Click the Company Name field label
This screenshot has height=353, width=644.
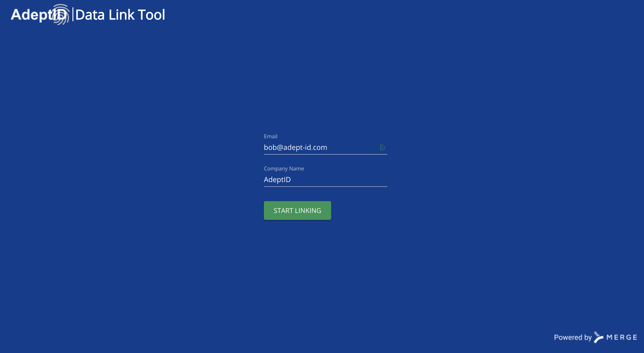click(284, 169)
